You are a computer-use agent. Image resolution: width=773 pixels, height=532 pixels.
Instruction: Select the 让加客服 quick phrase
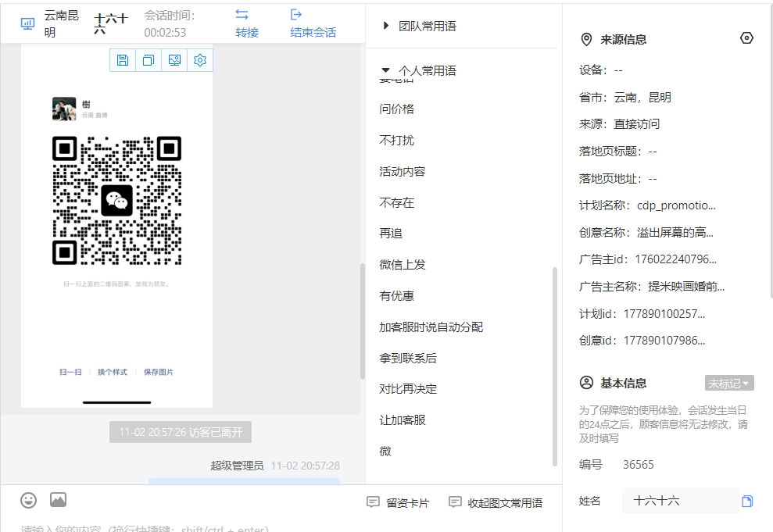coord(403,420)
